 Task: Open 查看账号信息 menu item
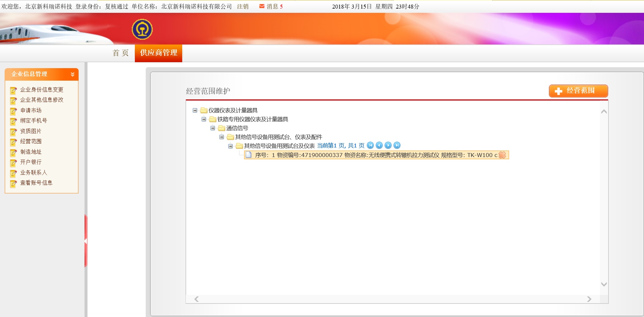(36, 183)
